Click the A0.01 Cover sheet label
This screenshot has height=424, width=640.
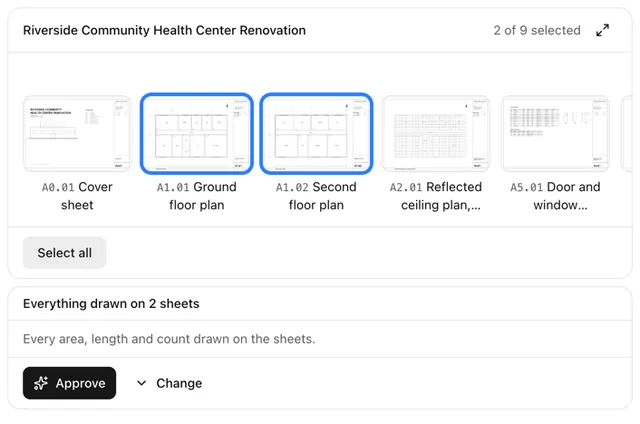77,196
